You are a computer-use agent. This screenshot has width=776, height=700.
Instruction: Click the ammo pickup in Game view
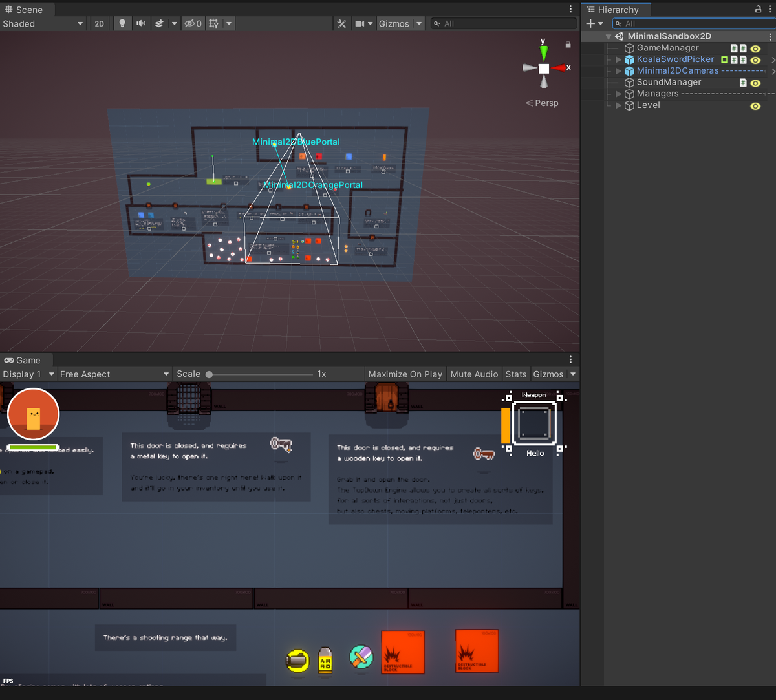(x=325, y=660)
